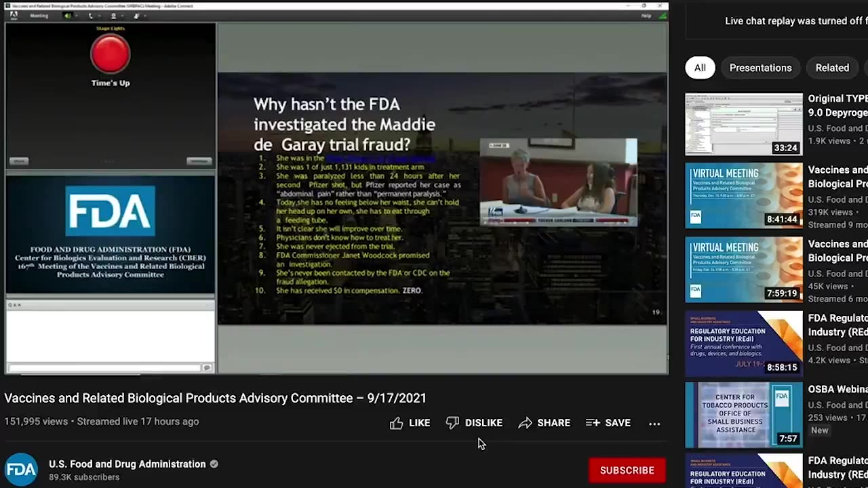Open the Virtual Meeting 8:41:44 thumbnail
868x488 pixels.
click(744, 195)
